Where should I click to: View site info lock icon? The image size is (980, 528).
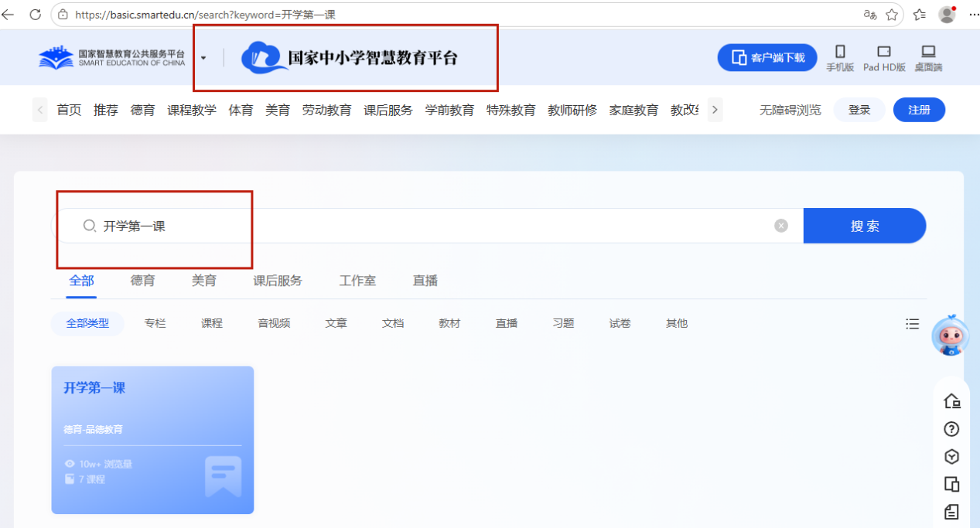click(x=63, y=15)
